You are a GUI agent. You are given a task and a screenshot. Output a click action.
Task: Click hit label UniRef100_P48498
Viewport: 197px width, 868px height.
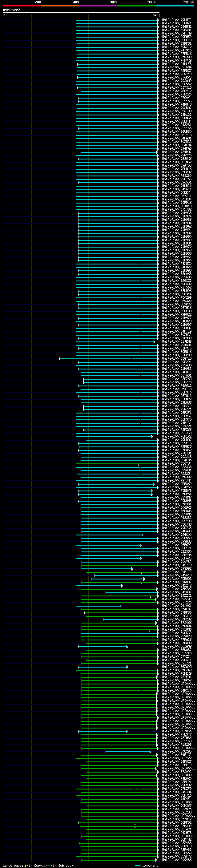[x=177, y=531]
